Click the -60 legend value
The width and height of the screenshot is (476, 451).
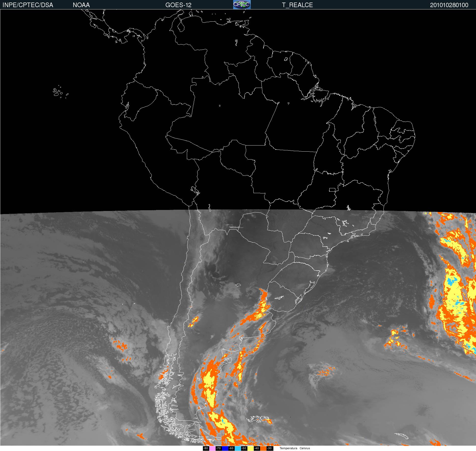tap(231, 448)
